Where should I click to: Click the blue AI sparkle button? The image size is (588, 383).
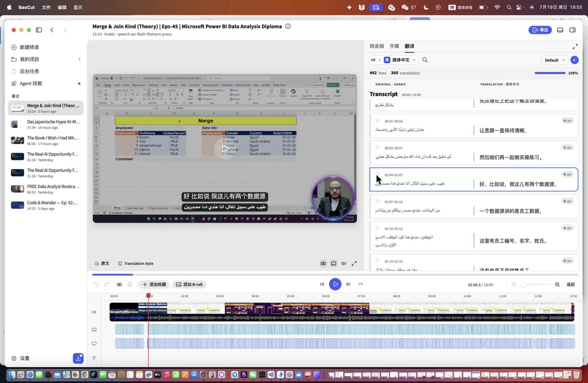(574, 60)
